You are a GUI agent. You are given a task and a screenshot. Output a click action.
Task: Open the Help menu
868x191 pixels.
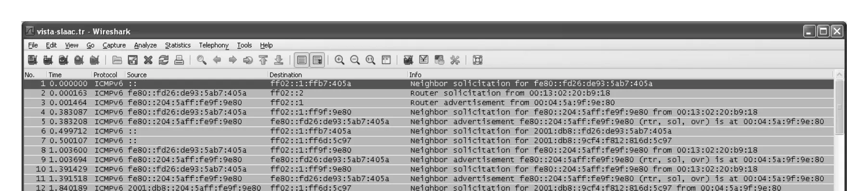point(266,45)
